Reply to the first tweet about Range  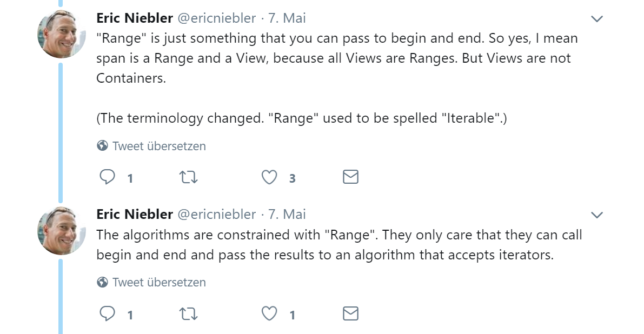[108, 177]
